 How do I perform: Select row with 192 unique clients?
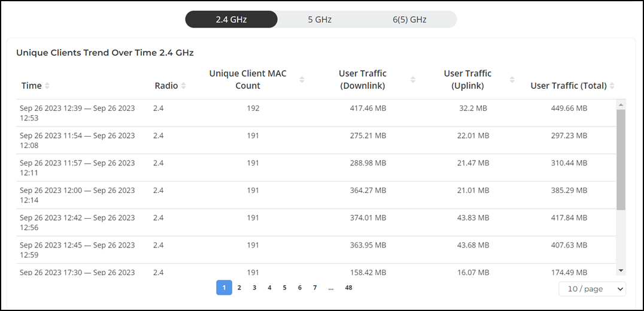point(316,113)
